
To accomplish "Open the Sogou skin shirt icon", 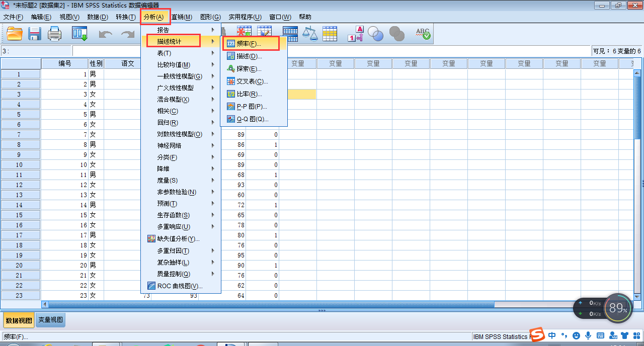I will 625,335.
